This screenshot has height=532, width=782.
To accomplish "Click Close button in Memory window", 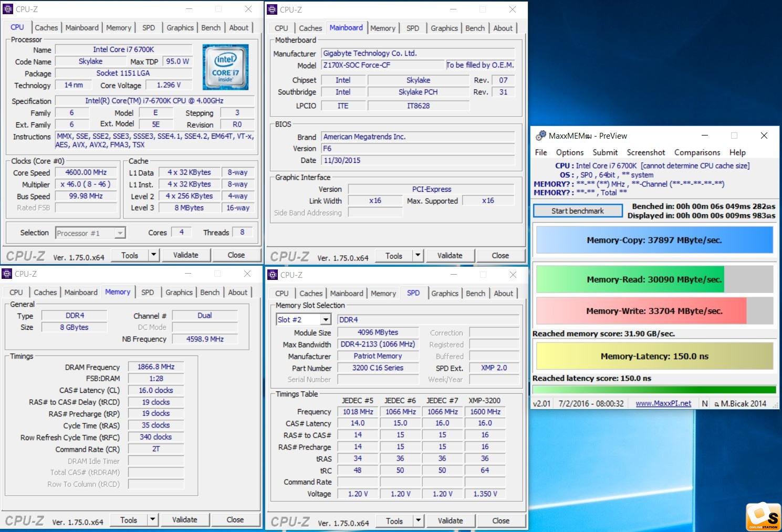I will pos(235,520).
